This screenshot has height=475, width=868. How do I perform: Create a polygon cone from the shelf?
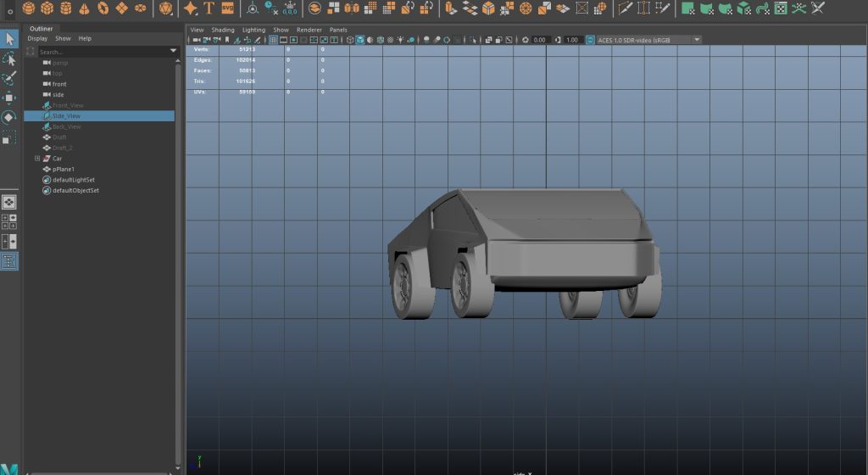84,8
